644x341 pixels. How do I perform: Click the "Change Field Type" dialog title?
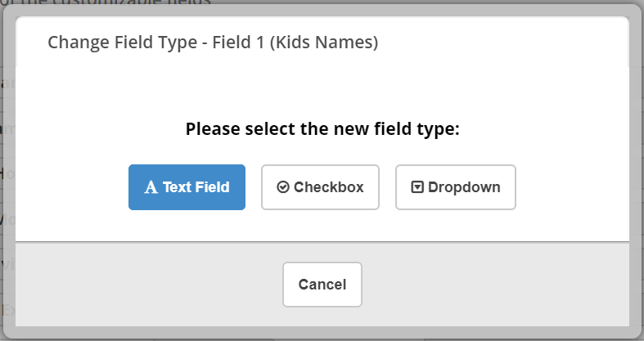123,43
